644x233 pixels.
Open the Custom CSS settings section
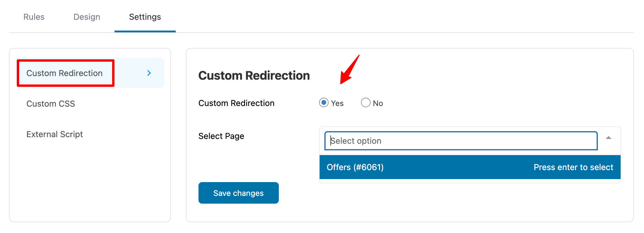coord(51,104)
